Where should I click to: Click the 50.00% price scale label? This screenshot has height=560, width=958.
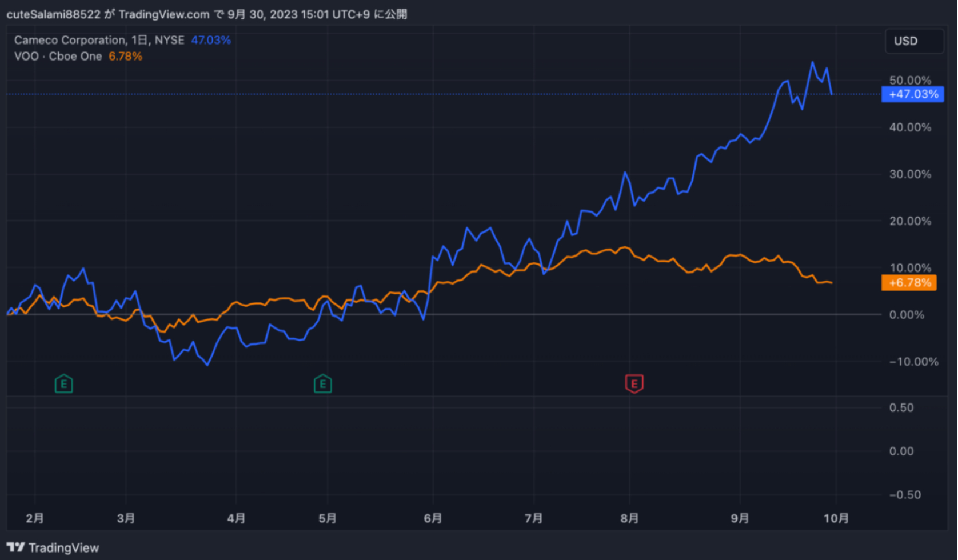click(910, 80)
